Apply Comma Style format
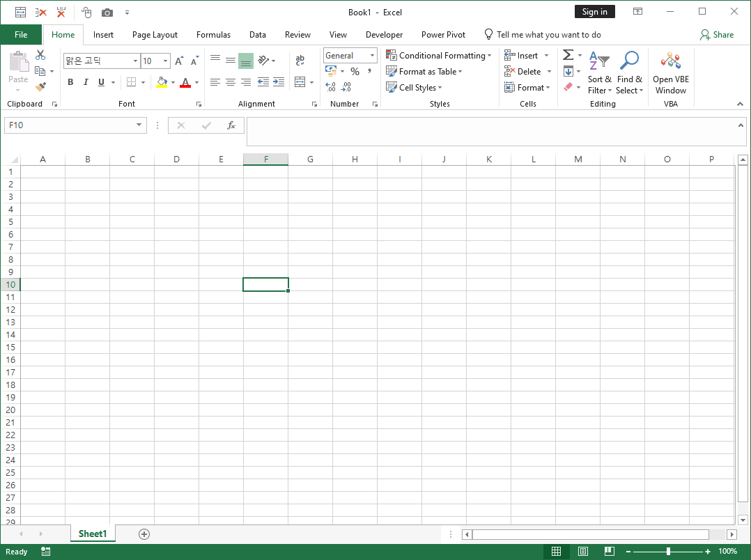Image resolution: width=751 pixels, height=560 pixels. (x=369, y=71)
